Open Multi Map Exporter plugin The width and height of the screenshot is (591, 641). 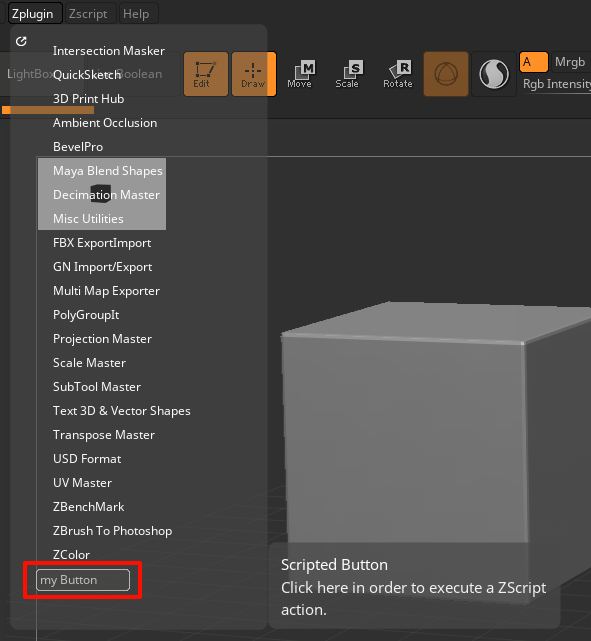(106, 291)
